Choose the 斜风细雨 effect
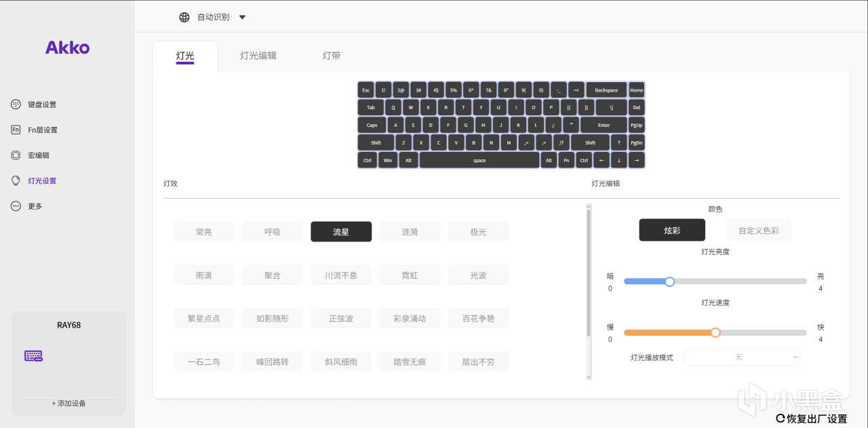Screen dimensions: 868x428 point(341,362)
